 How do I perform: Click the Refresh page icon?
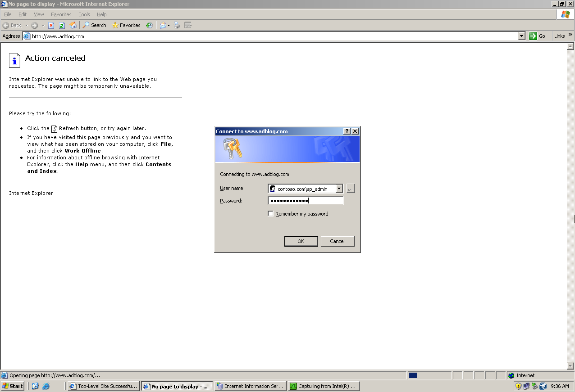tap(62, 25)
